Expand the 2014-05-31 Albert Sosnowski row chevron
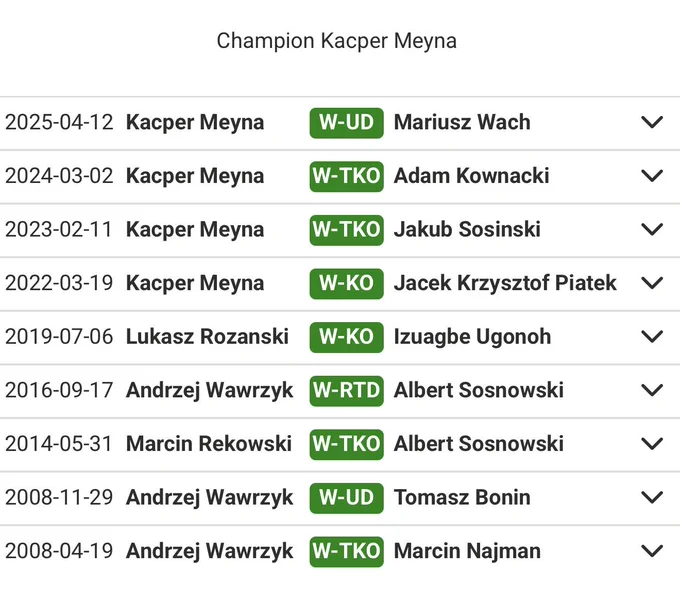 pyautogui.click(x=652, y=444)
